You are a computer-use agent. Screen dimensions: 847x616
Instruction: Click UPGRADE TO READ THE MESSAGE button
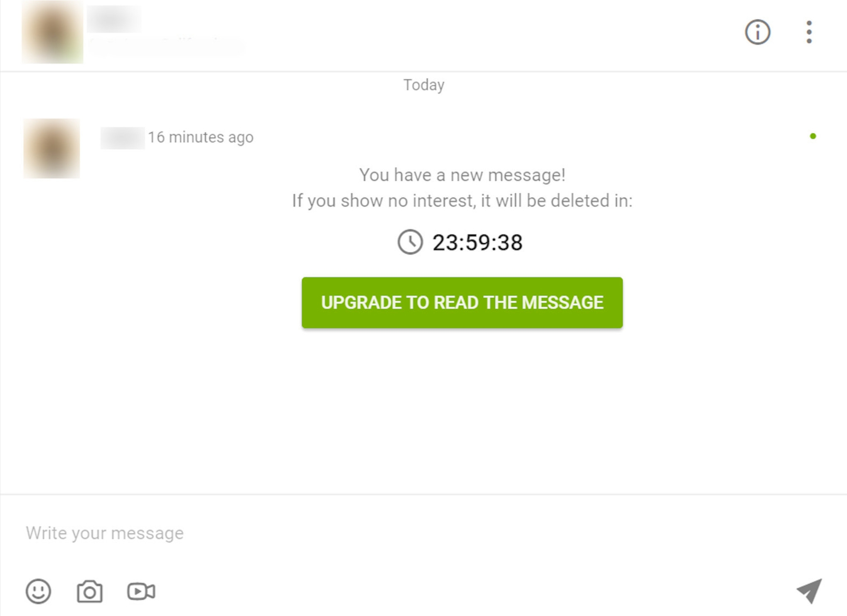pos(462,302)
